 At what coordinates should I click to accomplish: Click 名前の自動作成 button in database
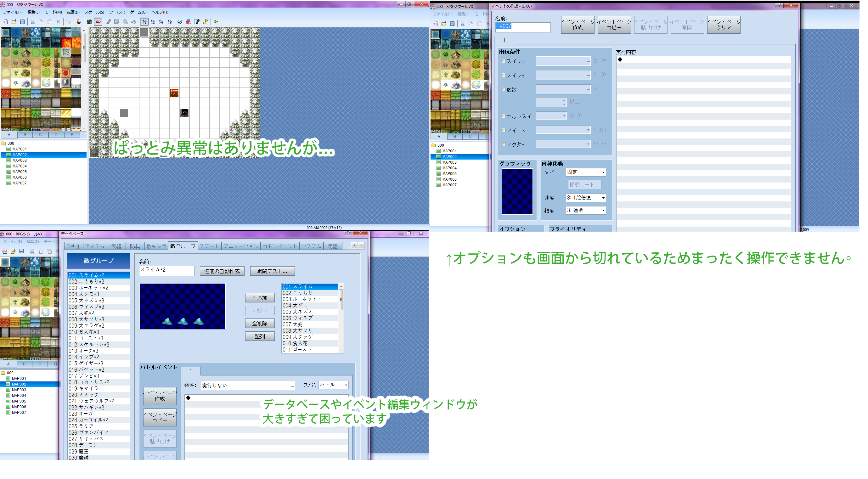(x=222, y=271)
